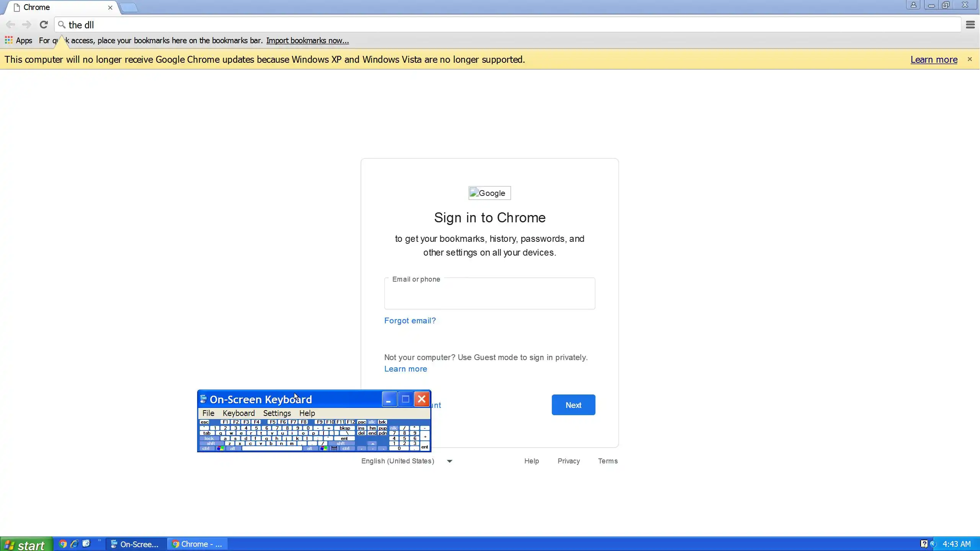Open the Keyboard menu in On-Screen Keyboard
The width and height of the screenshot is (980, 551).
point(238,413)
